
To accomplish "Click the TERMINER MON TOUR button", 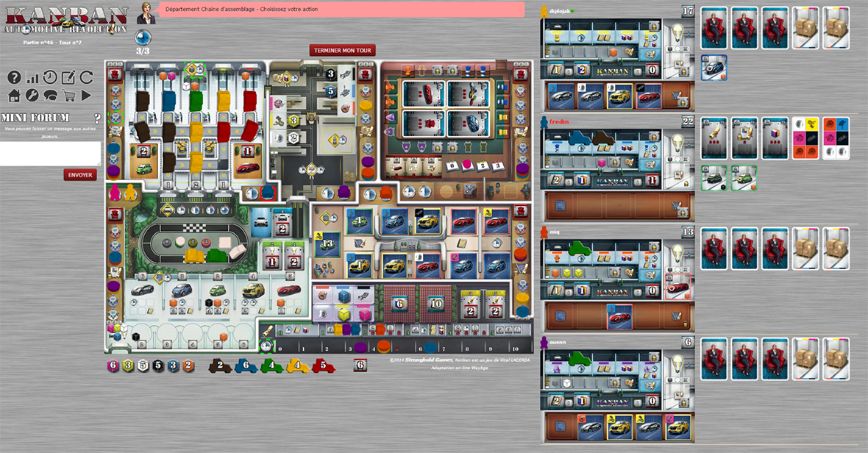I will (343, 51).
